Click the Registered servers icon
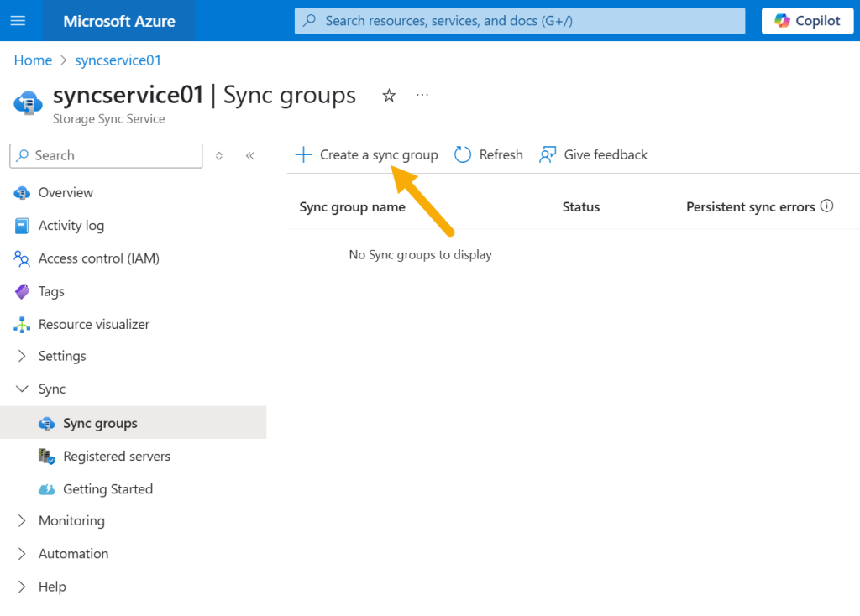The image size is (860, 616). point(47,457)
